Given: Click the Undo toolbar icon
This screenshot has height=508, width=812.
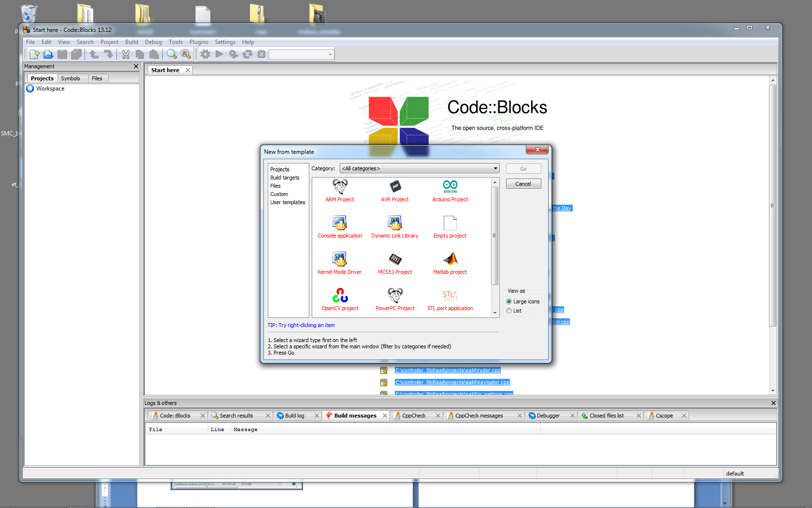Looking at the screenshot, I should tap(94, 54).
